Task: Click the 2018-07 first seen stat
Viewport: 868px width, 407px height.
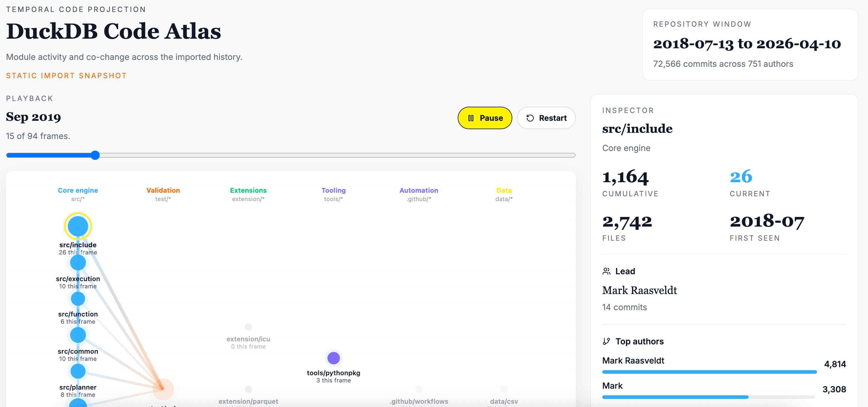Action: 767,221
